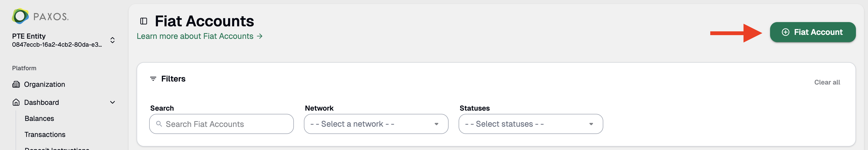Select Dashboard in the sidebar navigation

point(41,102)
